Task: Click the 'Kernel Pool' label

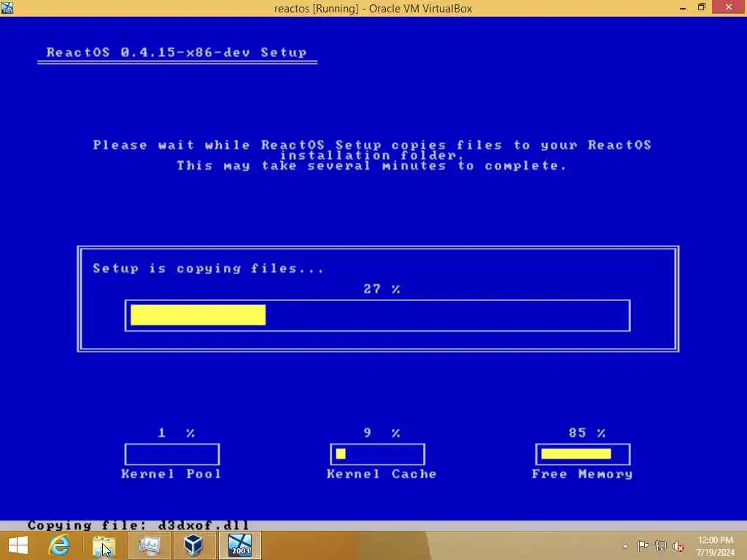Action: [171, 474]
